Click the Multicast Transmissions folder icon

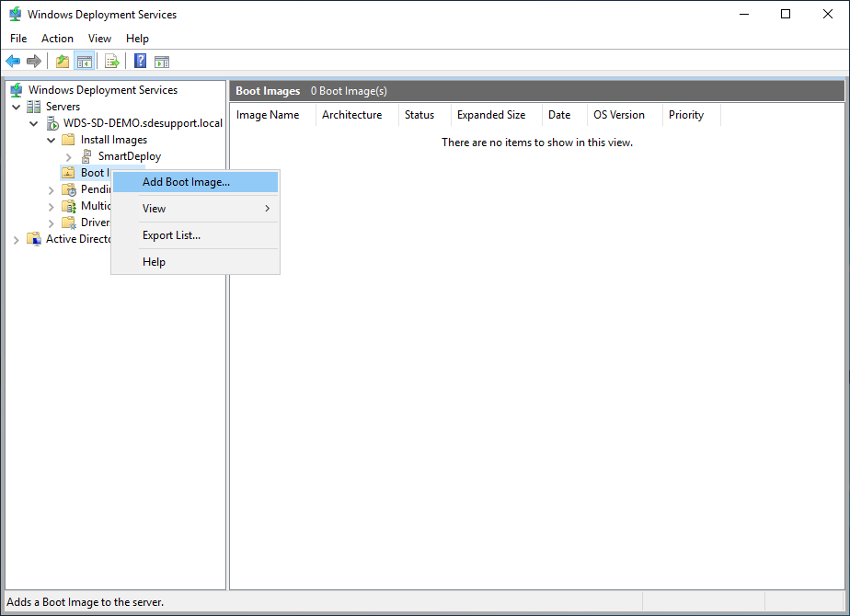point(69,206)
